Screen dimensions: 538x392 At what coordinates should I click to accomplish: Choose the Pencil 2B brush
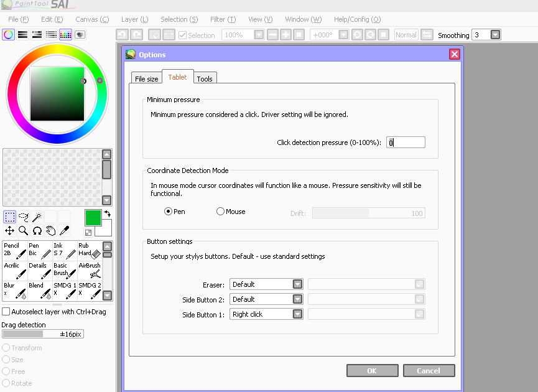pos(15,251)
